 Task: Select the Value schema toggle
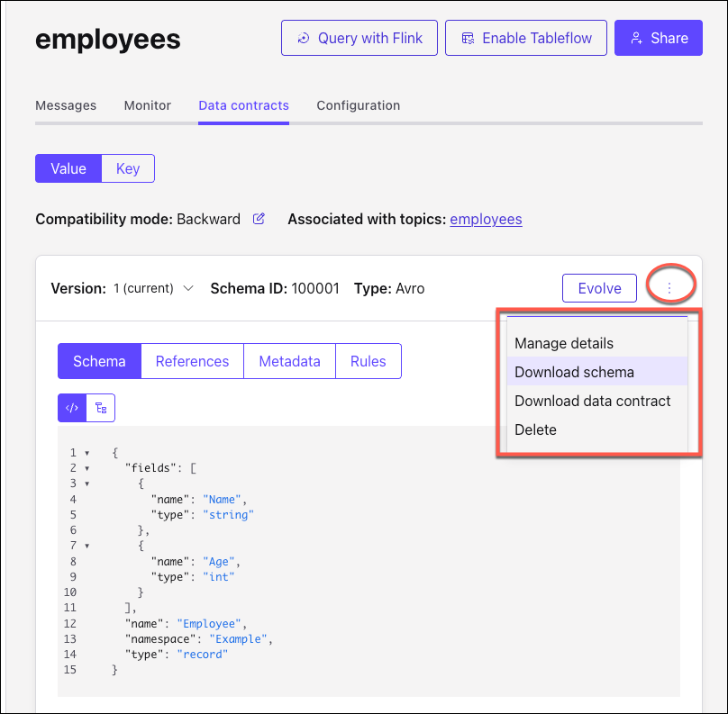(x=68, y=168)
